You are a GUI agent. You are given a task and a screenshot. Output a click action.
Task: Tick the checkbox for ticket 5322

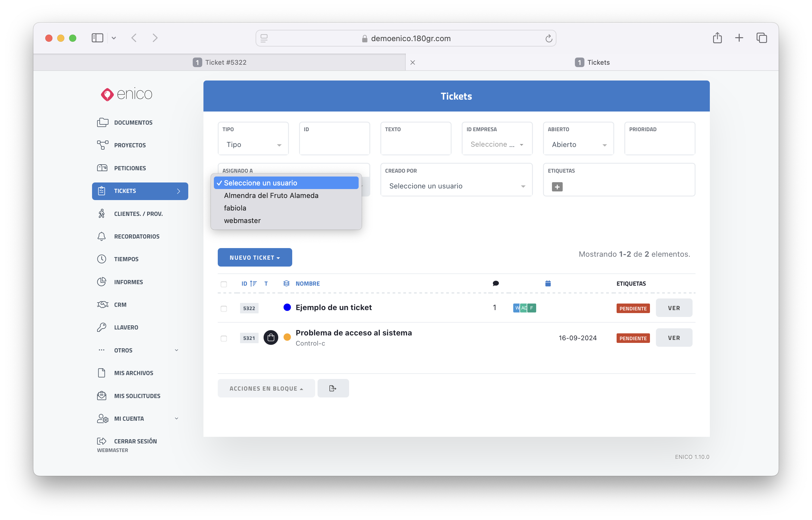pos(224,308)
